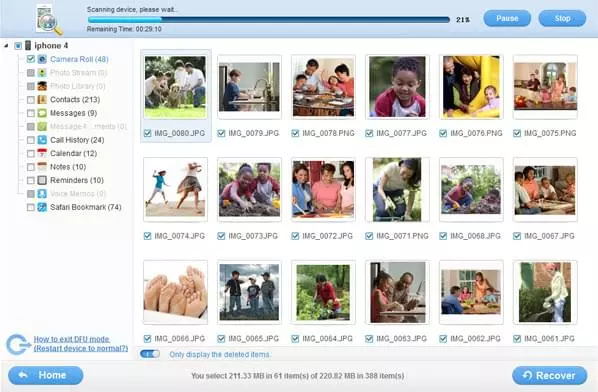
Task: Uncheck IMG_0080.JPG checkbox
Action: click(x=147, y=133)
